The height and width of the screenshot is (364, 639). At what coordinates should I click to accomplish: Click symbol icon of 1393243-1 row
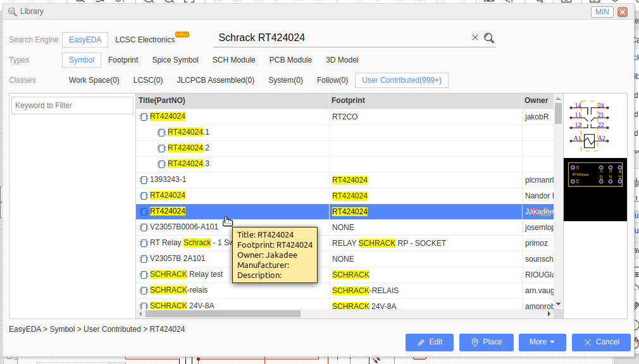(x=144, y=180)
